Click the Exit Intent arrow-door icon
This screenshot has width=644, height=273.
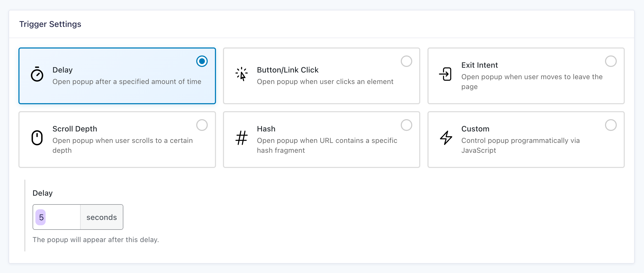(445, 74)
